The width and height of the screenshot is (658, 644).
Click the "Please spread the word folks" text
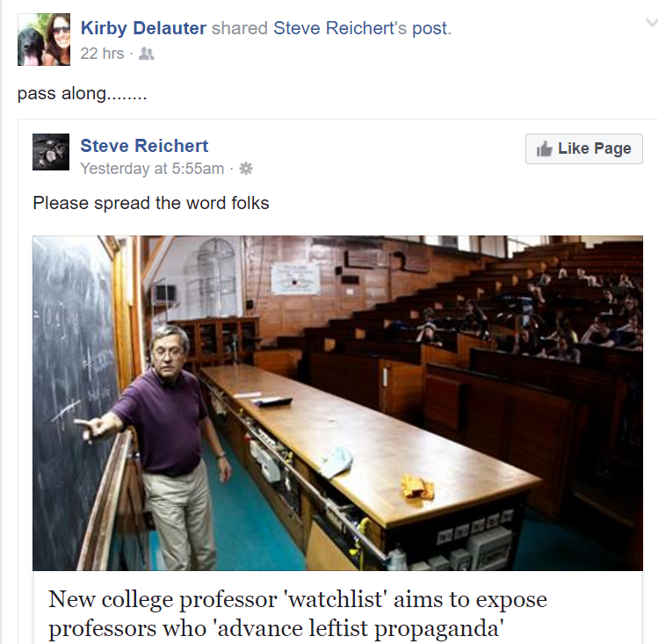[151, 203]
